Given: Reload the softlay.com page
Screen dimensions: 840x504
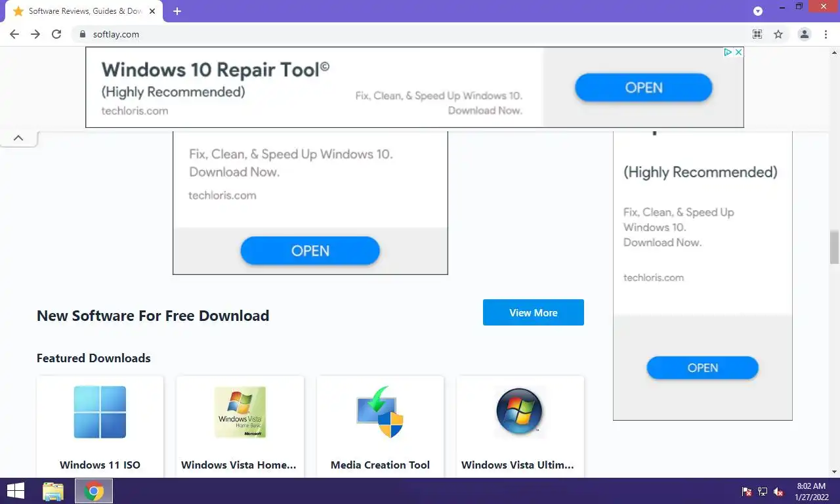Looking at the screenshot, I should tap(56, 34).
